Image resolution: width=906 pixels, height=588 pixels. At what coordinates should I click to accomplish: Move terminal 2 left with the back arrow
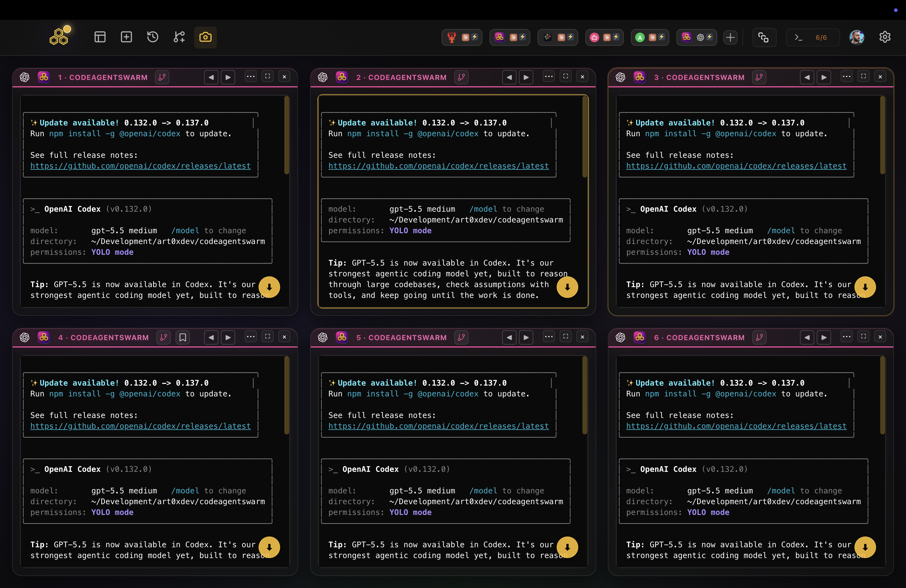tap(509, 77)
